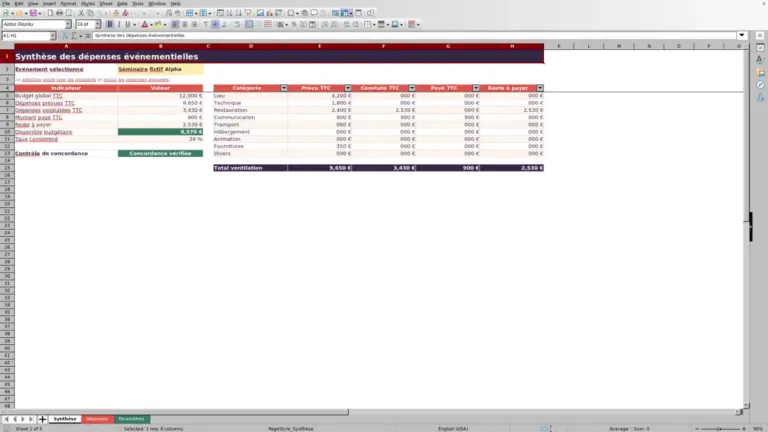Screen dimensions: 768x432
Task: Click the Clone formatting paintbrush icon
Action: point(116,13)
